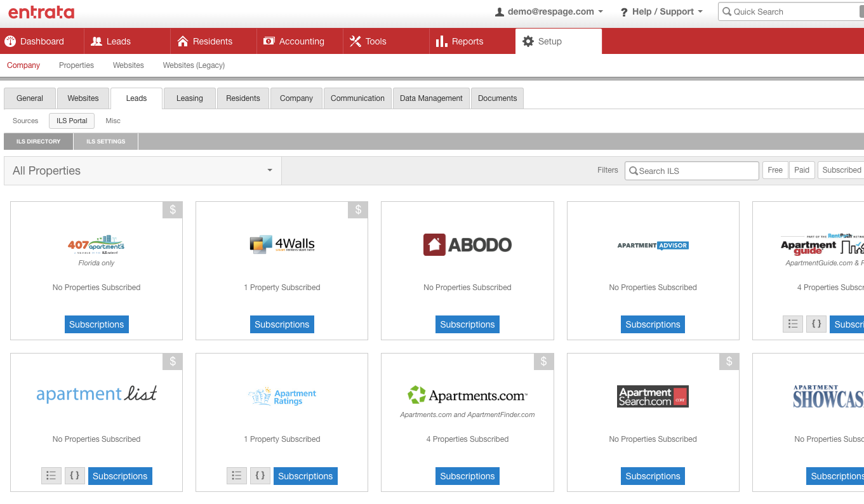Click the Search ILS magnifier icon

(x=633, y=171)
